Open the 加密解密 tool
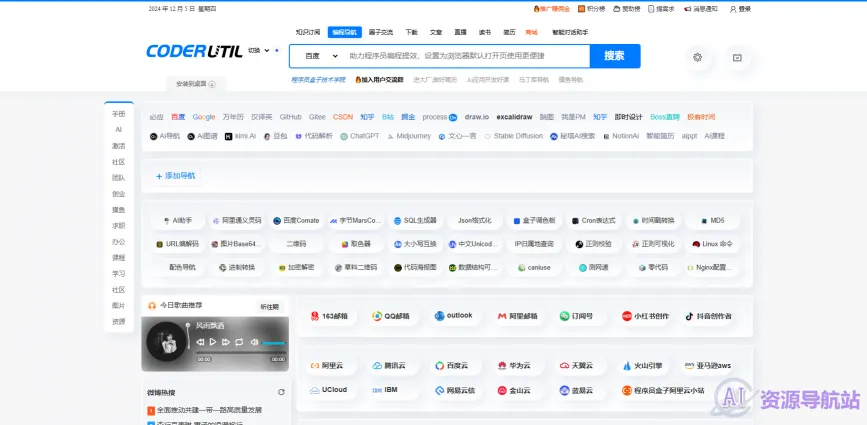867x425 pixels. click(296, 267)
